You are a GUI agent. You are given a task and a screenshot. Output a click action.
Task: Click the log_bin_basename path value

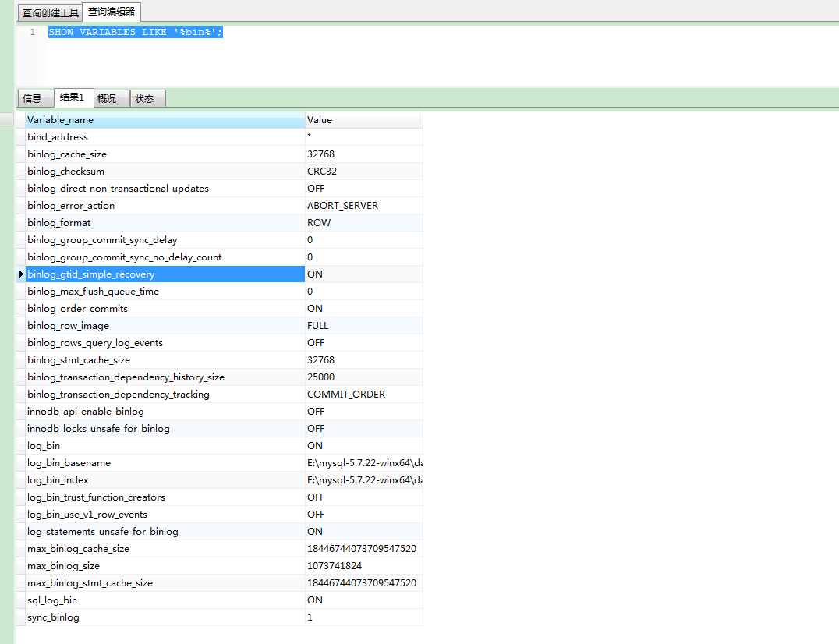tap(363, 463)
